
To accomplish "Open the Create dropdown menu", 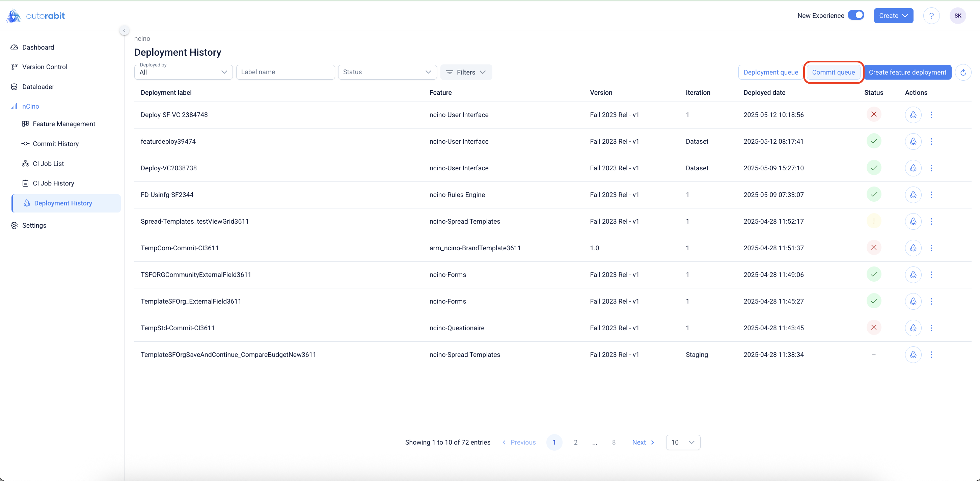I will 893,16.
